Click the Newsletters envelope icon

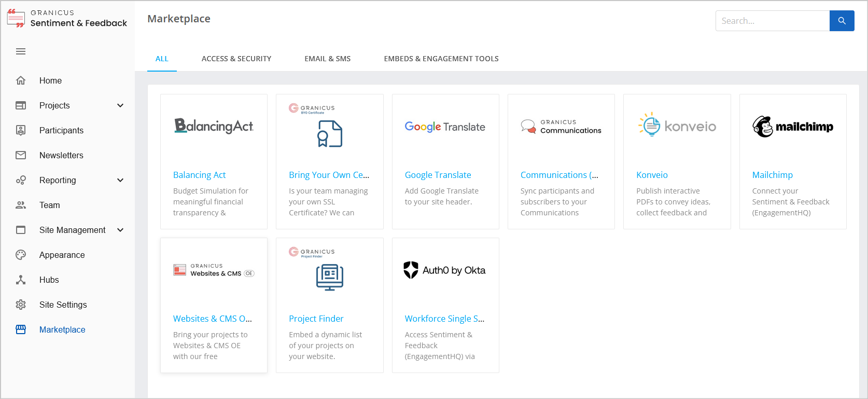pyautogui.click(x=21, y=155)
